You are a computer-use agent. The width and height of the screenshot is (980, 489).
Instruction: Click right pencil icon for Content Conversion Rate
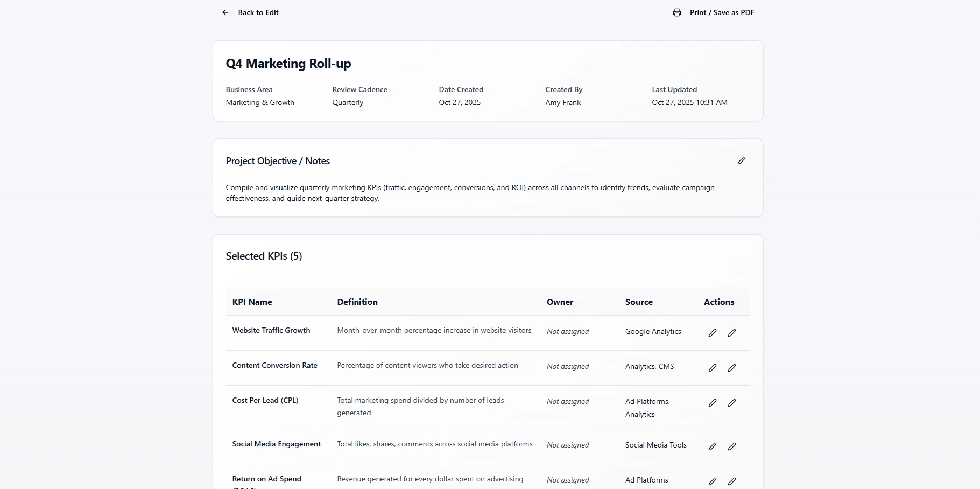pyautogui.click(x=732, y=368)
